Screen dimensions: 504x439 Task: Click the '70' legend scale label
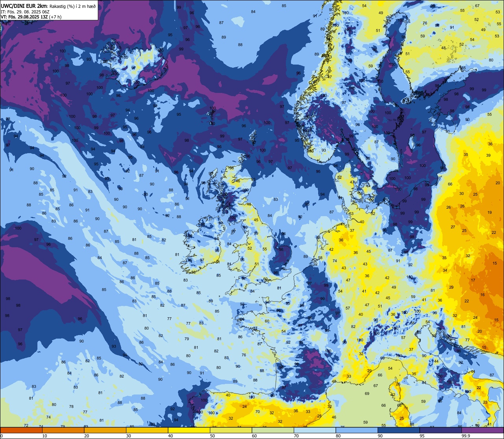coord(296,436)
